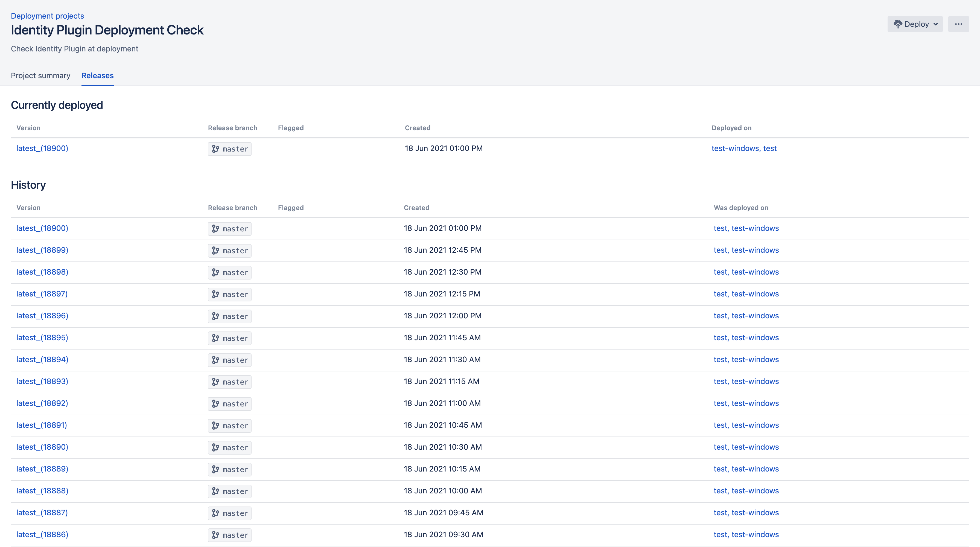The height and width of the screenshot is (547, 980).
Task: Click master branch badge in latest_(18894) row
Action: coord(230,360)
